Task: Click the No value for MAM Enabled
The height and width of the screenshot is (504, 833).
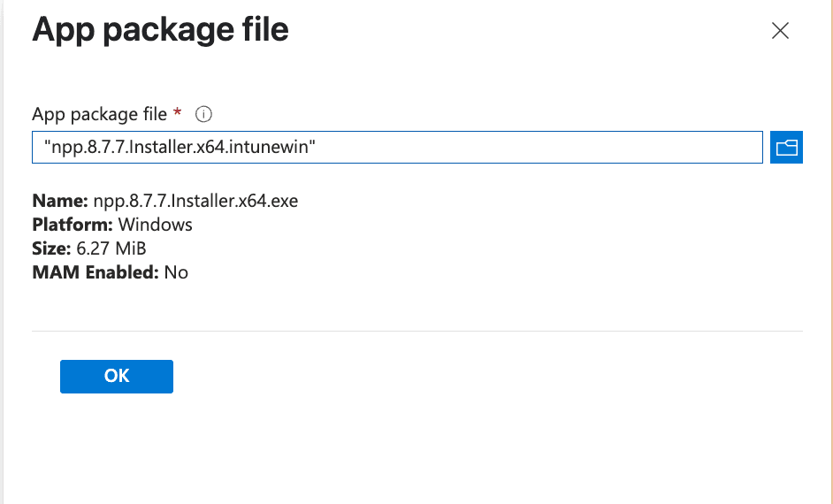Action: (176, 272)
